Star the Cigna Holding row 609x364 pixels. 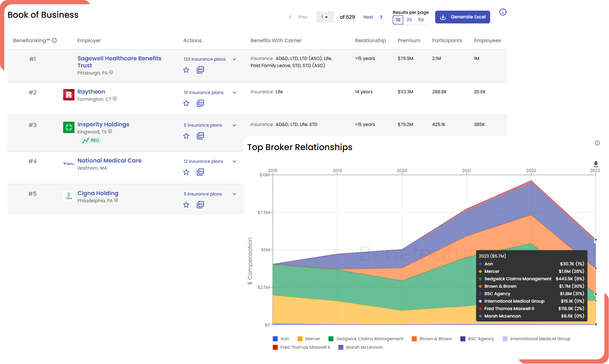(x=186, y=205)
